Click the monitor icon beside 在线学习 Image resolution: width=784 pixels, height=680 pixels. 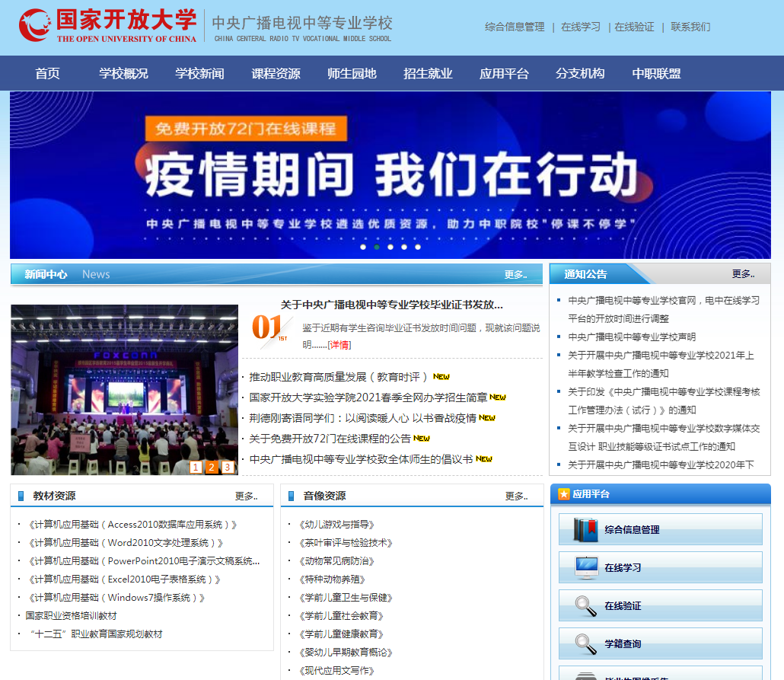click(x=586, y=568)
